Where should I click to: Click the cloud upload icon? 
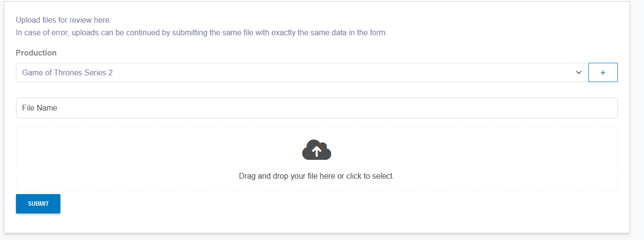[316, 150]
